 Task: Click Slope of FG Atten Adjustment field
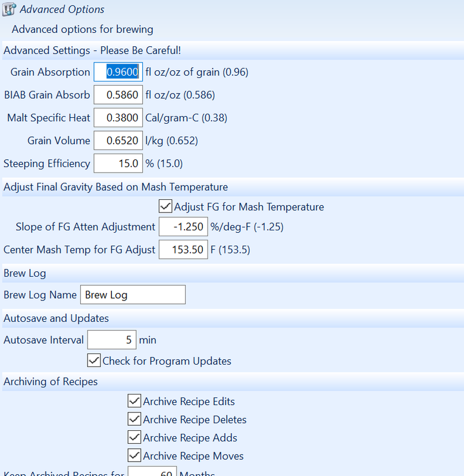[183, 227]
